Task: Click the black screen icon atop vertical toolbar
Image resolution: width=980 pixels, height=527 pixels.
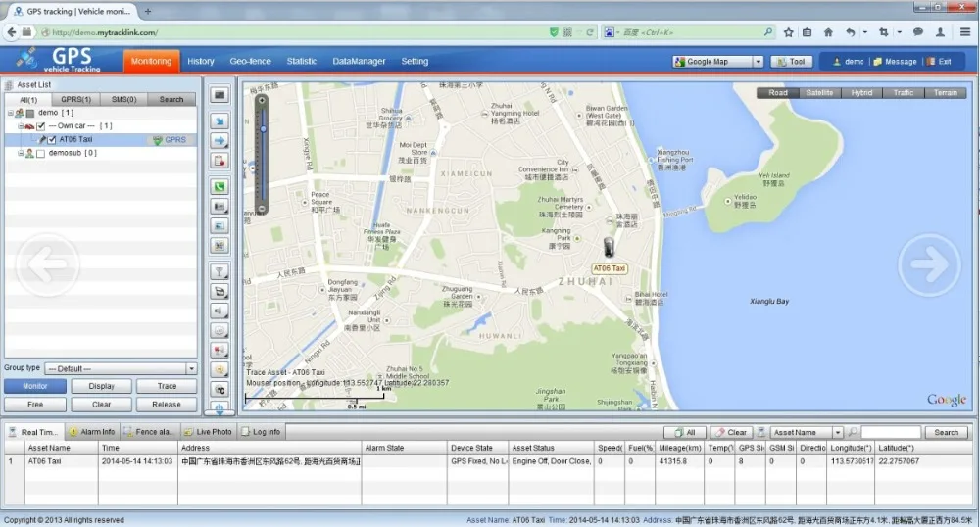Action: pos(220,95)
